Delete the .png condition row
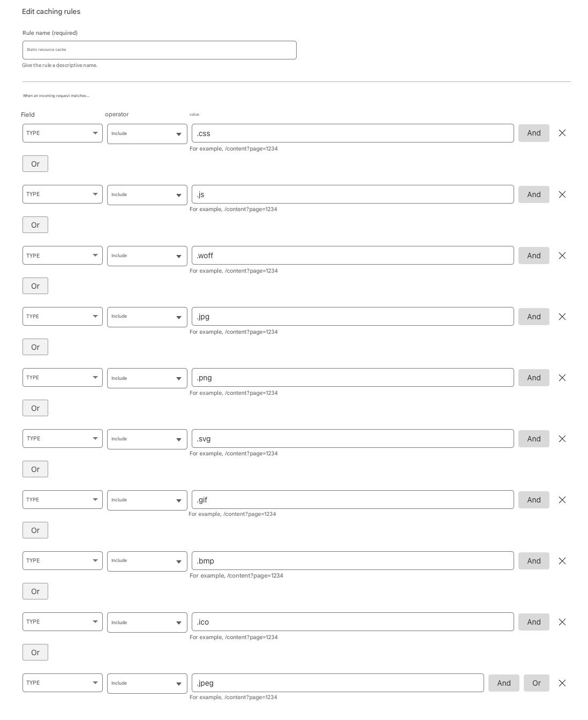The image size is (588, 720). (x=562, y=378)
